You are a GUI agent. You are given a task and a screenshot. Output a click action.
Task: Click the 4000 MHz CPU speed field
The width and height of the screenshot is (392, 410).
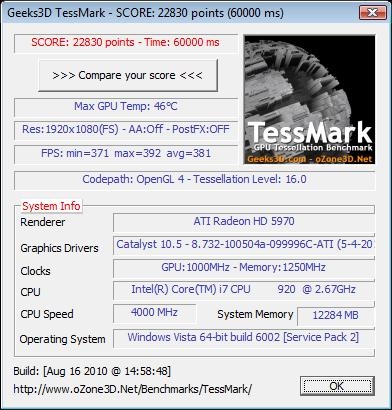pyautogui.click(x=154, y=313)
